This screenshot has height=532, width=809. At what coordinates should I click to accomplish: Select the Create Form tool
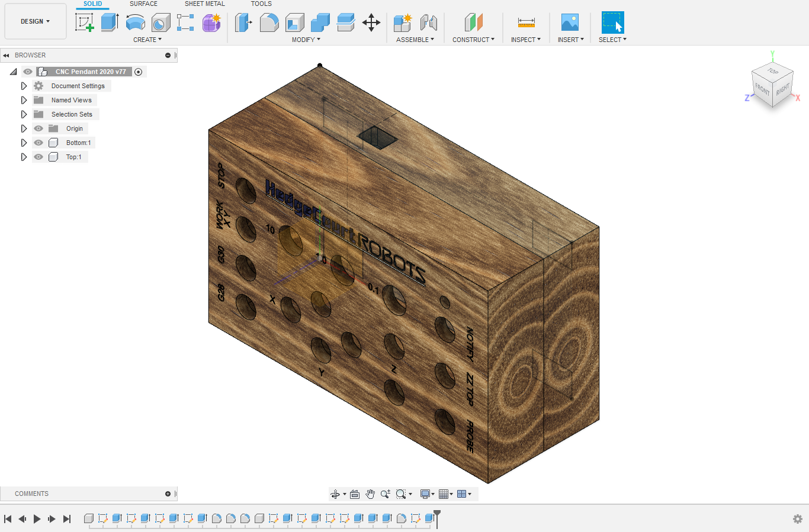(211, 22)
